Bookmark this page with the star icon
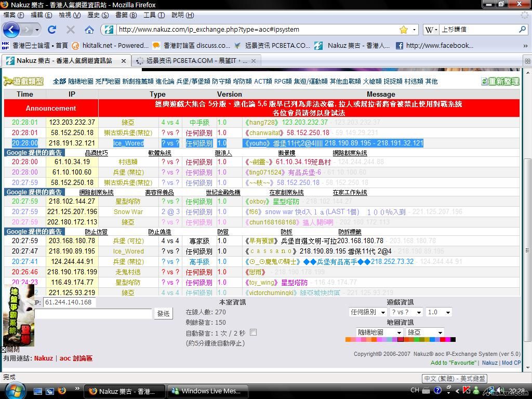This screenshot has width=532, height=399. pyautogui.click(x=403, y=30)
